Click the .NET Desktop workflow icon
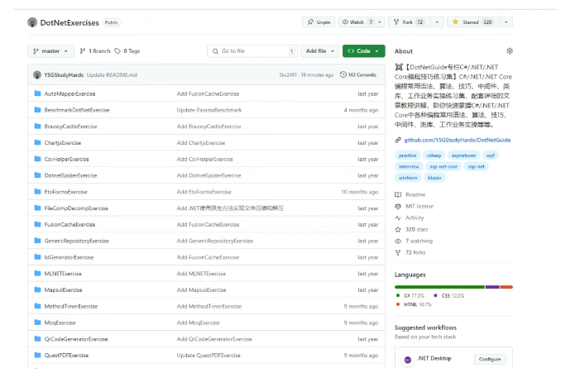 pyautogui.click(x=408, y=360)
